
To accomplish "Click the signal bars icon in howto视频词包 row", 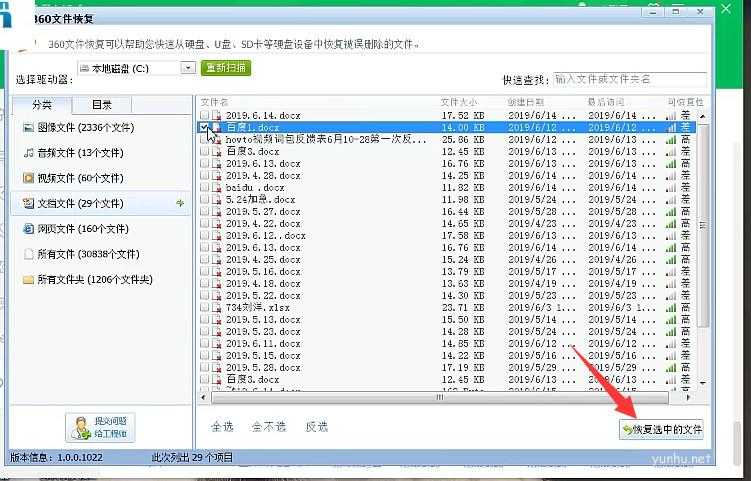I will pos(671,139).
